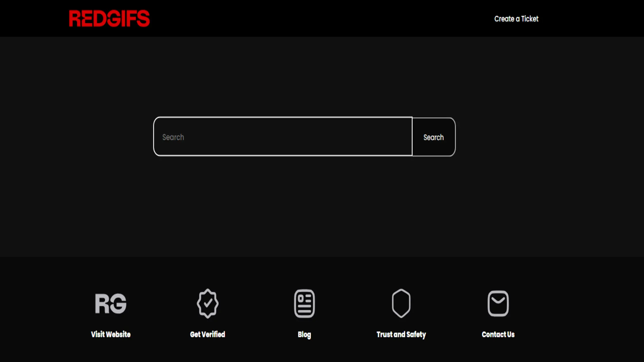The height and width of the screenshot is (362, 644).
Task: Navigate to Trust and Safety
Action: pyautogui.click(x=401, y=334)
